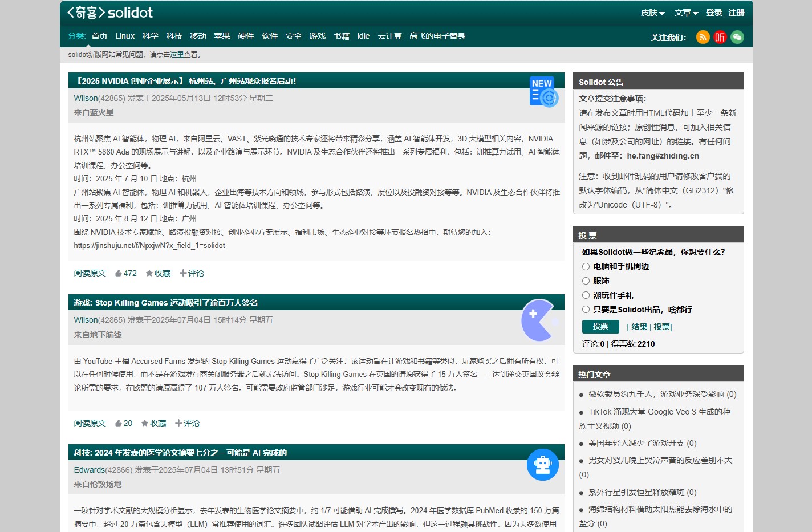Add a comment on the NVIDIA article
812x532 pixels.
coord(192,273)
